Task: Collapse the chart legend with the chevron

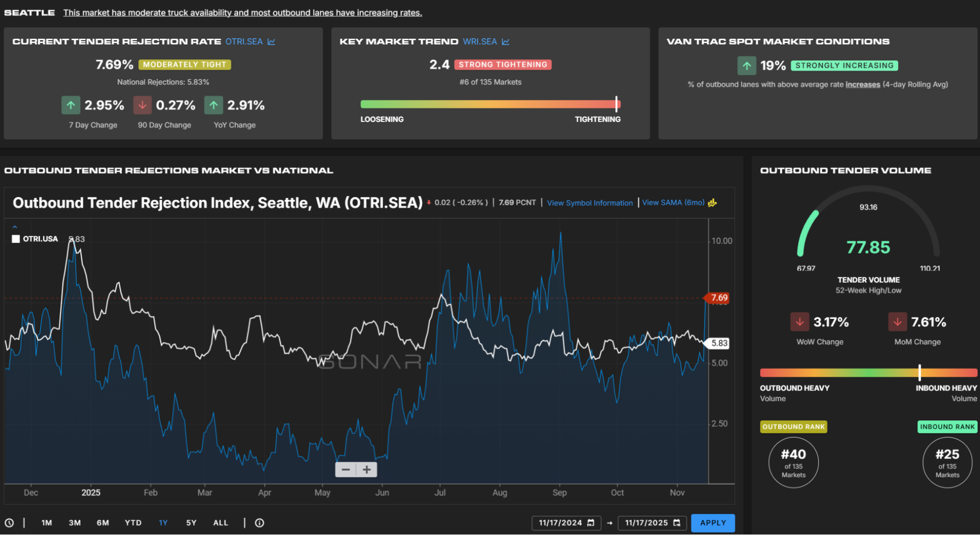Action: coord(15,227)
